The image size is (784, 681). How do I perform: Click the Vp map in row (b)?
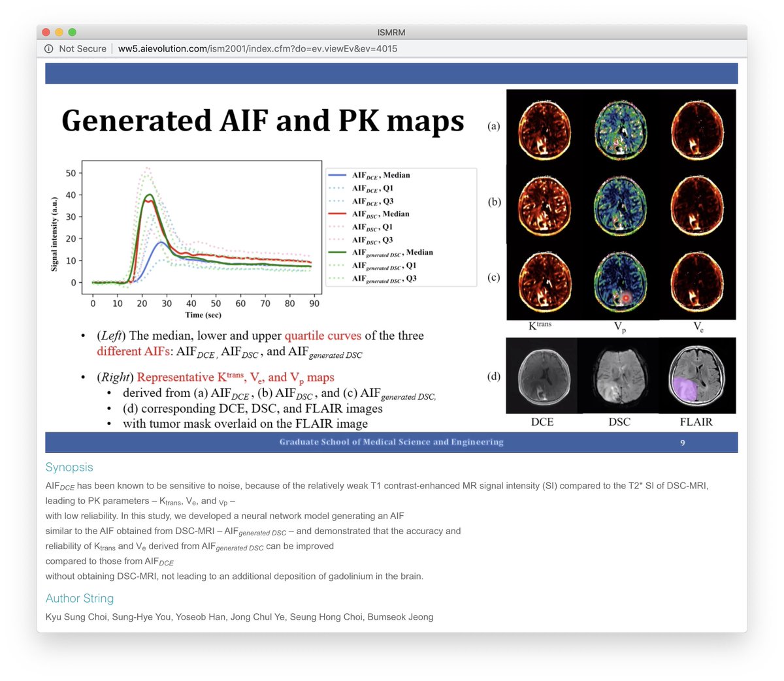(620, 205)
